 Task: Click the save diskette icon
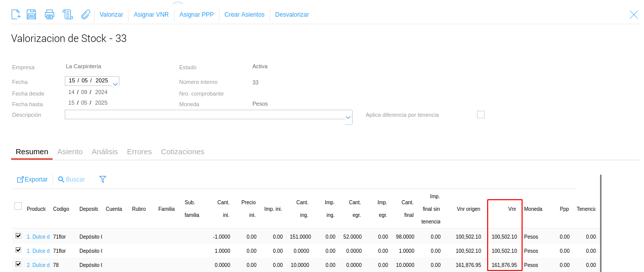tap(31, 15)
